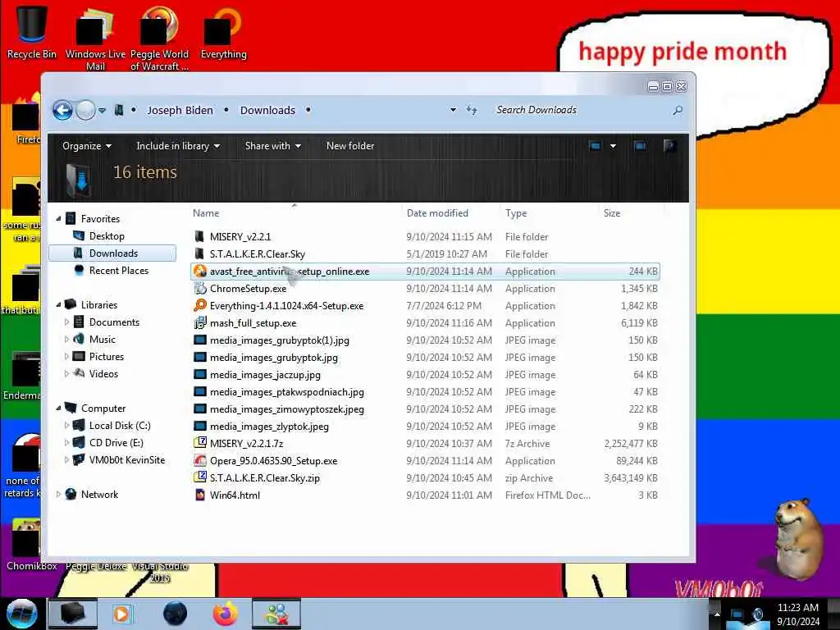840x630 pixels.
Task: Sort by the Name column header
Action: [x=206, y=213]
